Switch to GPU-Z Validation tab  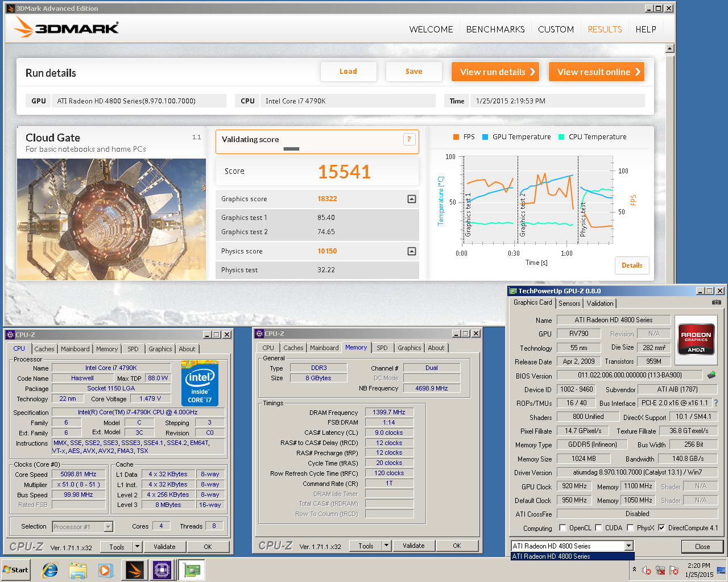[600, 304]
